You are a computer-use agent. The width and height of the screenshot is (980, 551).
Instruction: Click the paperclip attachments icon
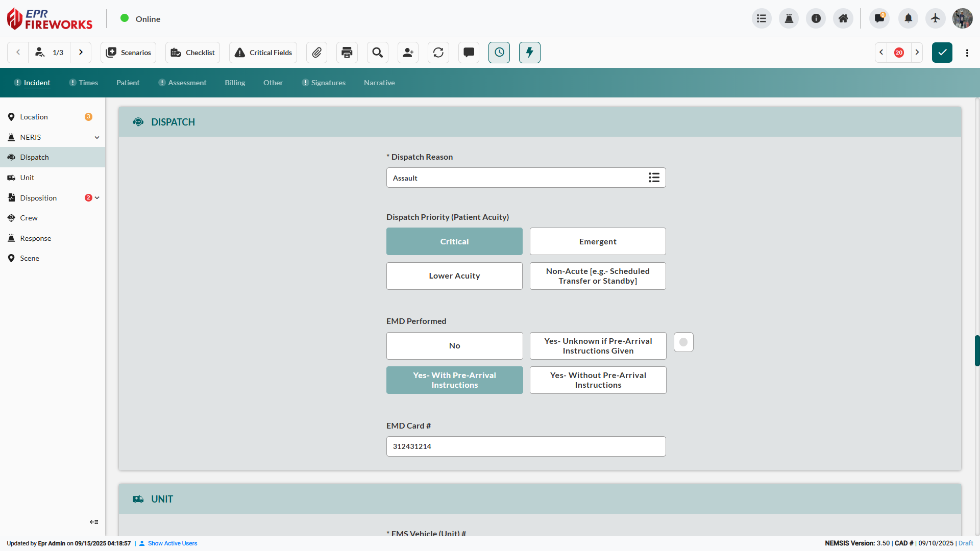[316, 53]
